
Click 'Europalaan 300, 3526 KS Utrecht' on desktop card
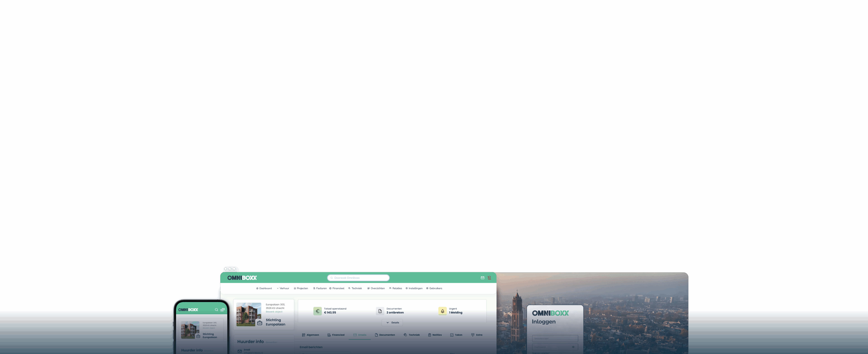[x=275, y=306]
